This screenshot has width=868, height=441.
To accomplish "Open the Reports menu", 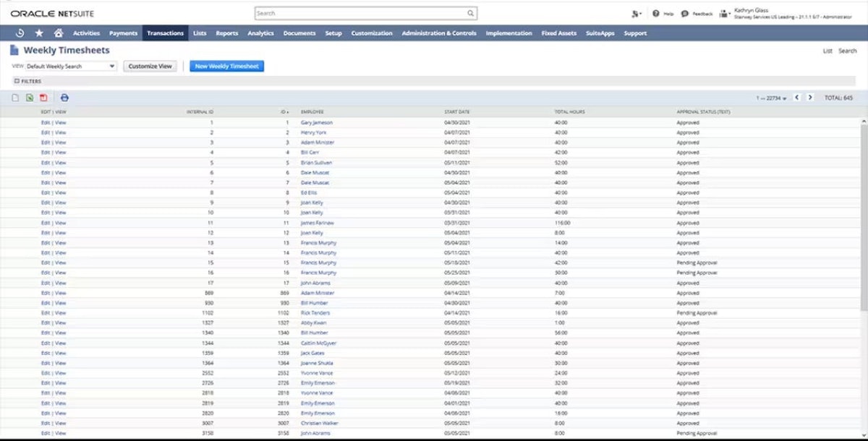I will (227, 33).
